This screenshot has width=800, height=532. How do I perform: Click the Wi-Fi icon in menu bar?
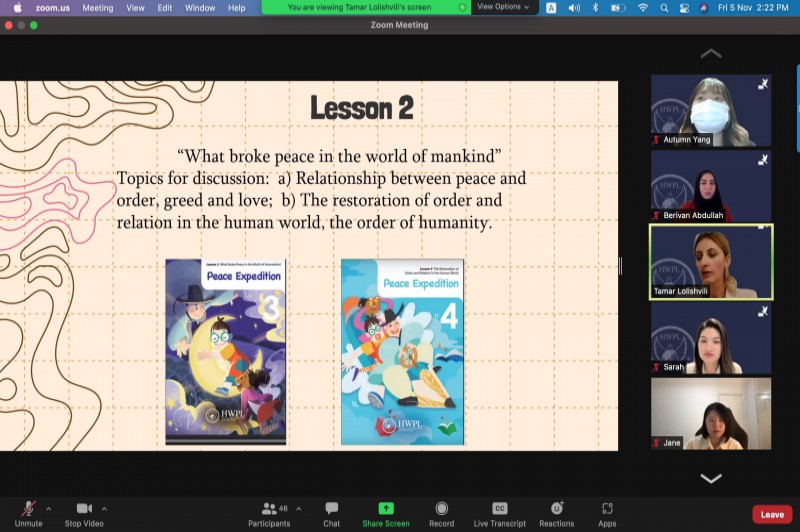tap(642, 7)
